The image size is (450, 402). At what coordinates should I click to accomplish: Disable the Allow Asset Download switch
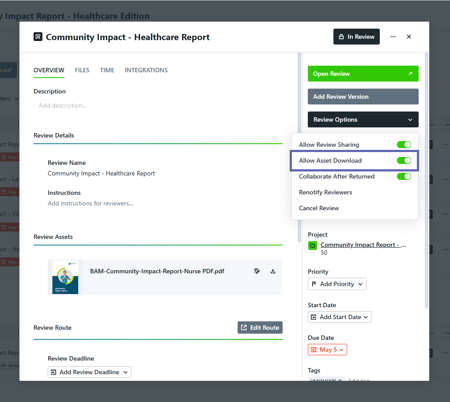[404, 161]
